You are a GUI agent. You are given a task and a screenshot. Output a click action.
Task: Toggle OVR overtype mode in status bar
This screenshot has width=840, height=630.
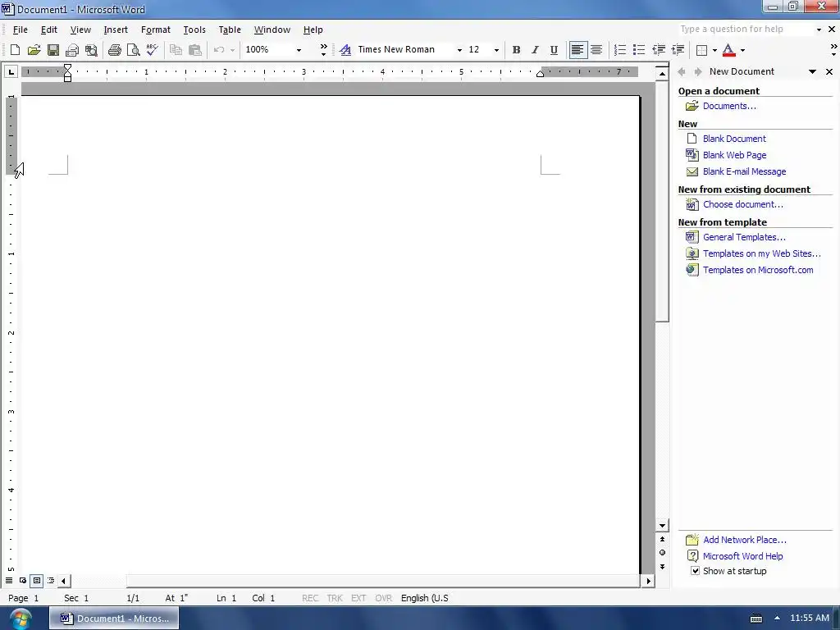[x=384, y=598]
